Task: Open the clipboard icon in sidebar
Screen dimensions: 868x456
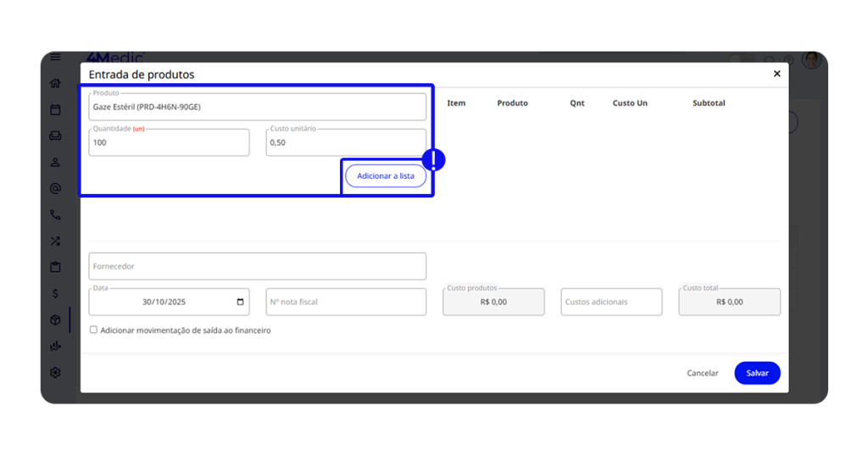Action: click(55, 267)
